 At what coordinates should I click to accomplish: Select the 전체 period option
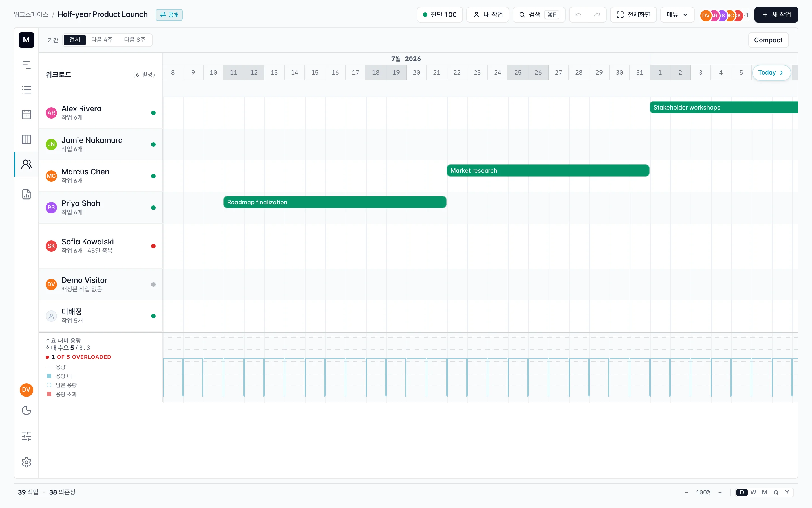coord(74,40)
